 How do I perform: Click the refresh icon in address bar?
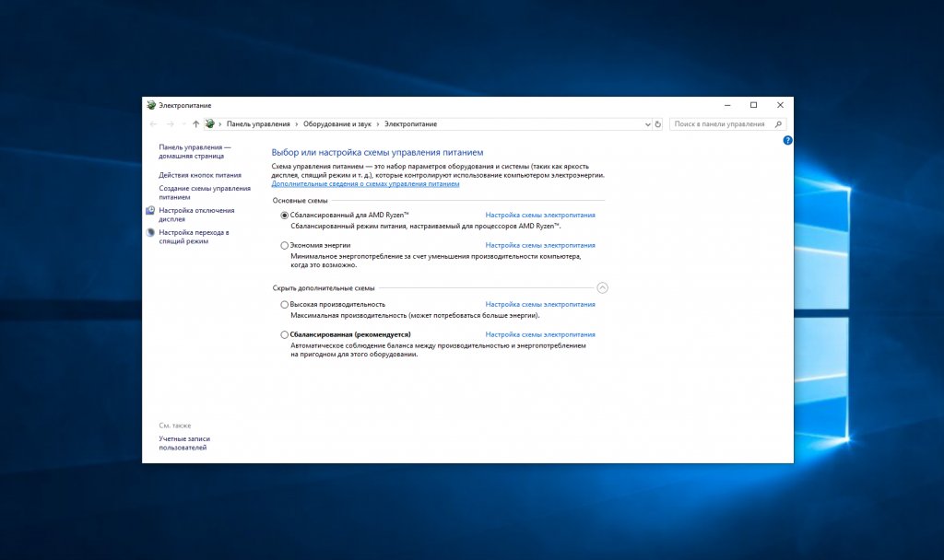click(657, 124)
